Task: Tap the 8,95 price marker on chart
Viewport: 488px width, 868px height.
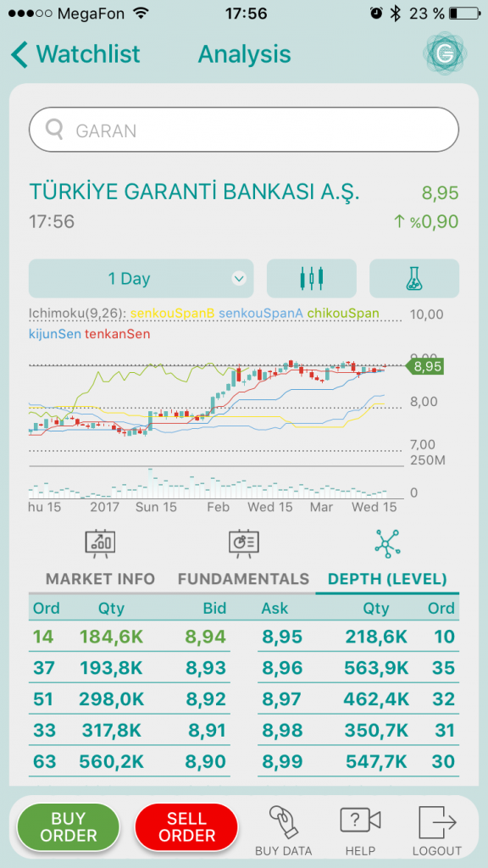Action: (425, 366)
